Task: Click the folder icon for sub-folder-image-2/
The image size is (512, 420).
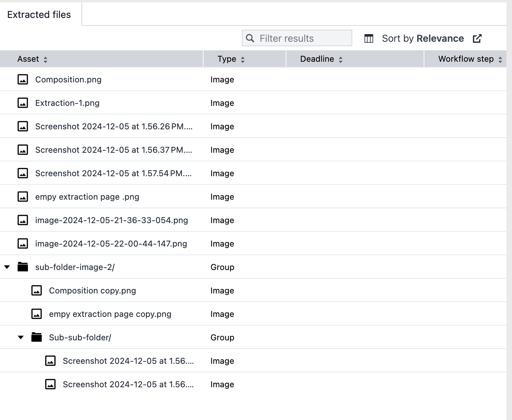Action: click(x=23, y=267)
